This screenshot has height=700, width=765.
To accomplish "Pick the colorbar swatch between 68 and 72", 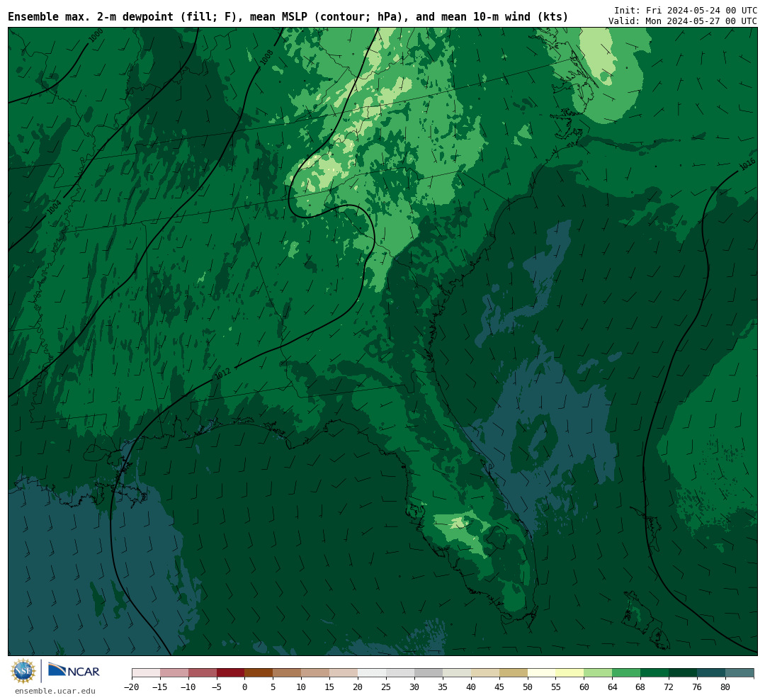I will point(655,673).
